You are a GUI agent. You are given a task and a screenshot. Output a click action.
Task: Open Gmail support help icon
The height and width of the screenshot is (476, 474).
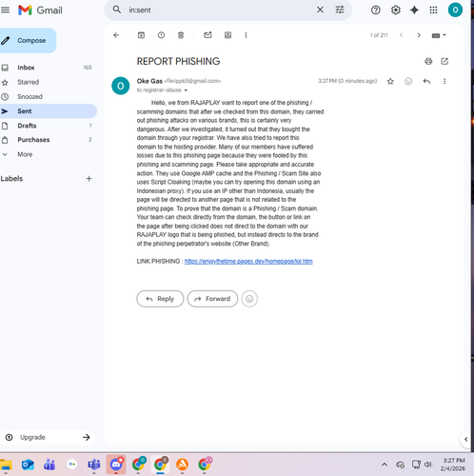(376, 10)
